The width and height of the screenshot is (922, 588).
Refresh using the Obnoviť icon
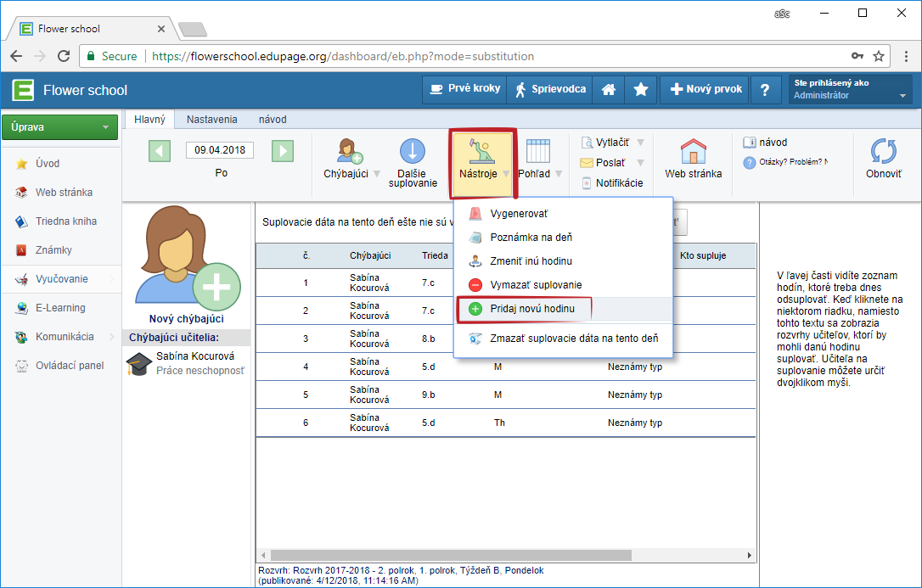pyautogui.click(x=883, y=151)
